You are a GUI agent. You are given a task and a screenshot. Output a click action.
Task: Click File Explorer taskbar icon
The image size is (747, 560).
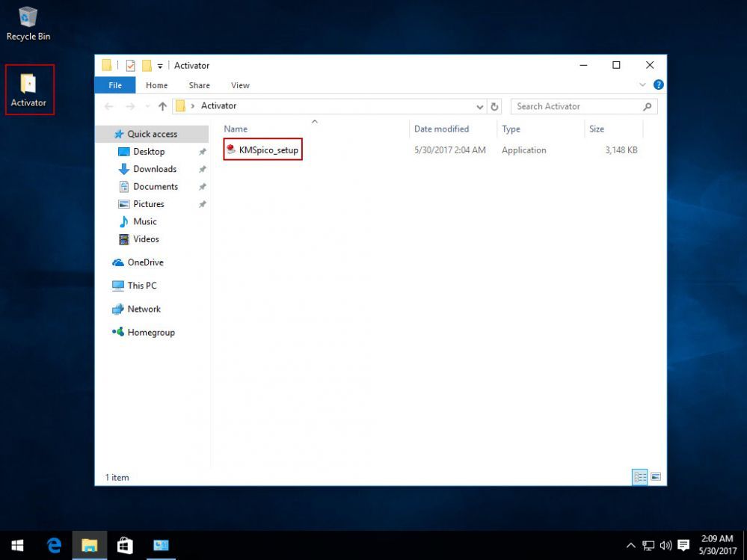(x=89, y=546)
